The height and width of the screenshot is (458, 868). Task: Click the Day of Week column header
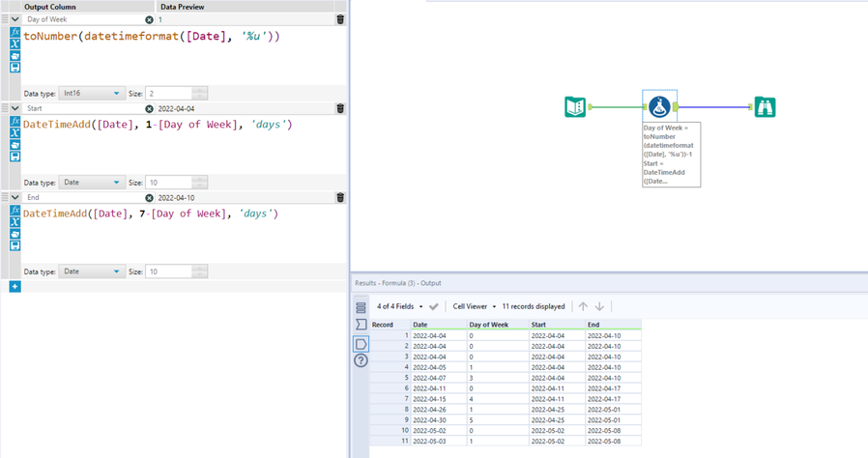click(x=488, y=325)
